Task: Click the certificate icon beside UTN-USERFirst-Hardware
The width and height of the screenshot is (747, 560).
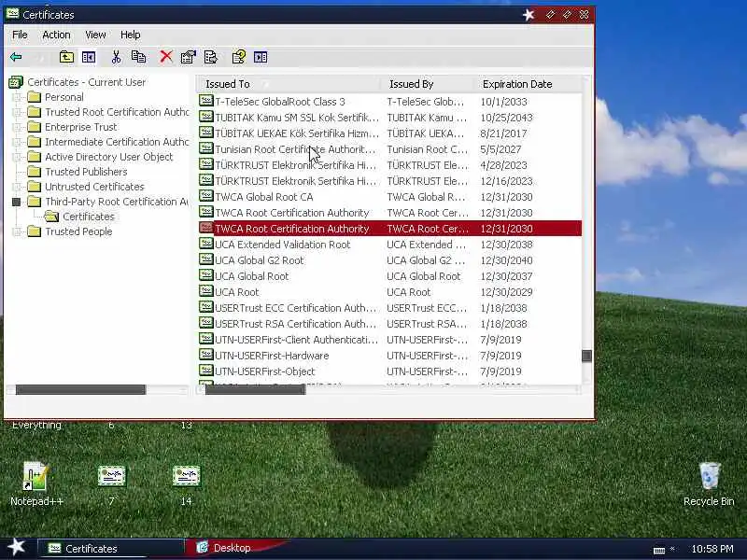Action: pos(205,355)
